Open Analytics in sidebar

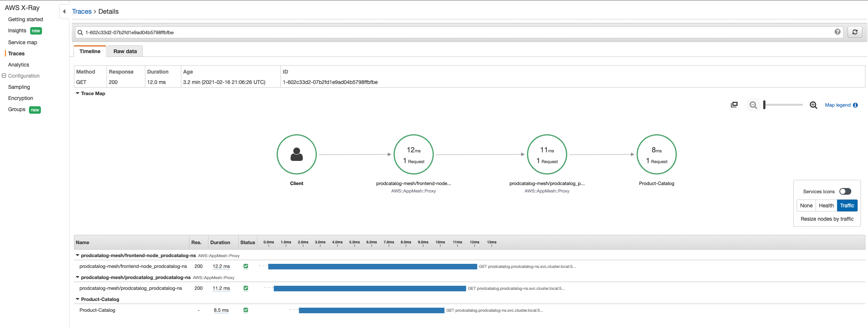pyautogui.click(x=19, y=65)
